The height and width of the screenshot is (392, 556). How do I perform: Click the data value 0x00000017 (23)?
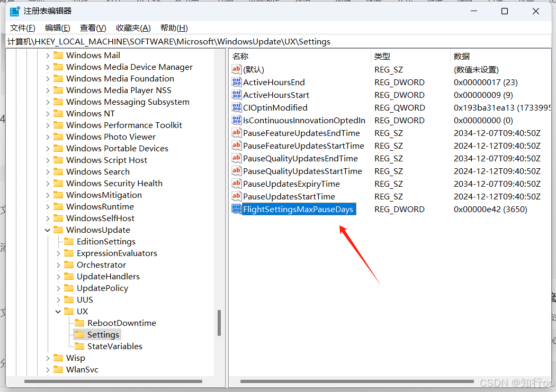click(x=486, y=82)
